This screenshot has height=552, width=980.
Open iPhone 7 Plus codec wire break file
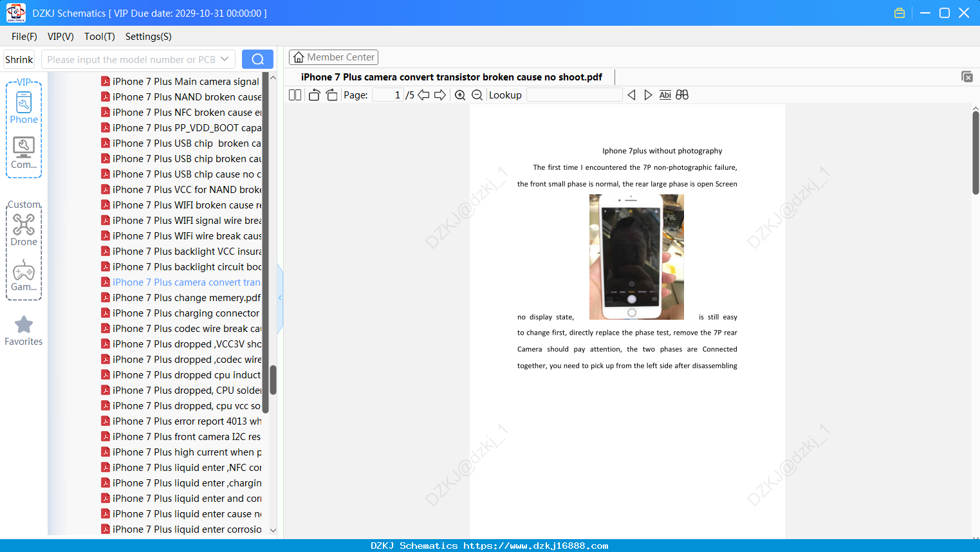pos(181,329)
